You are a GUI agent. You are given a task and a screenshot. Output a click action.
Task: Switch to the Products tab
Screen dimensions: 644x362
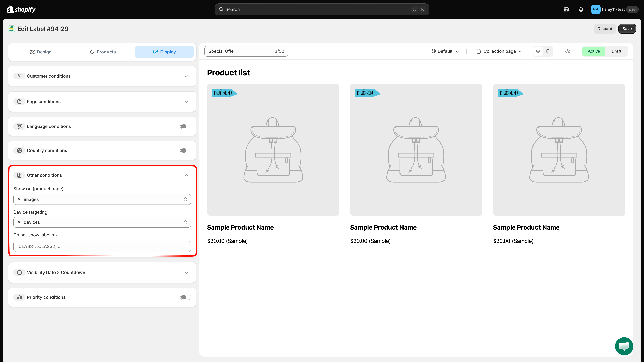pos(102,52)
